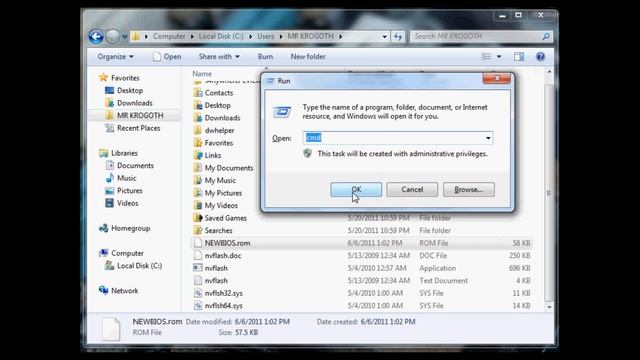Open the Share with menu

coord(219,57)
